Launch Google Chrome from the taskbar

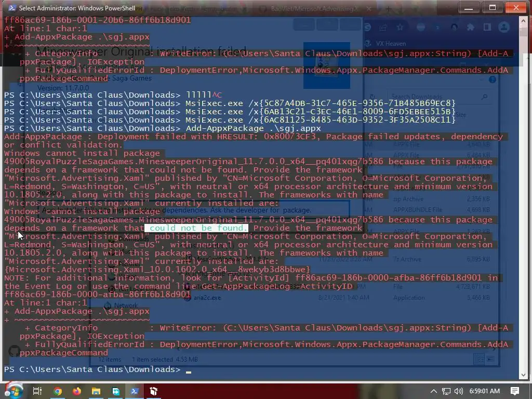pyautogui.click(x=58, y=391)
